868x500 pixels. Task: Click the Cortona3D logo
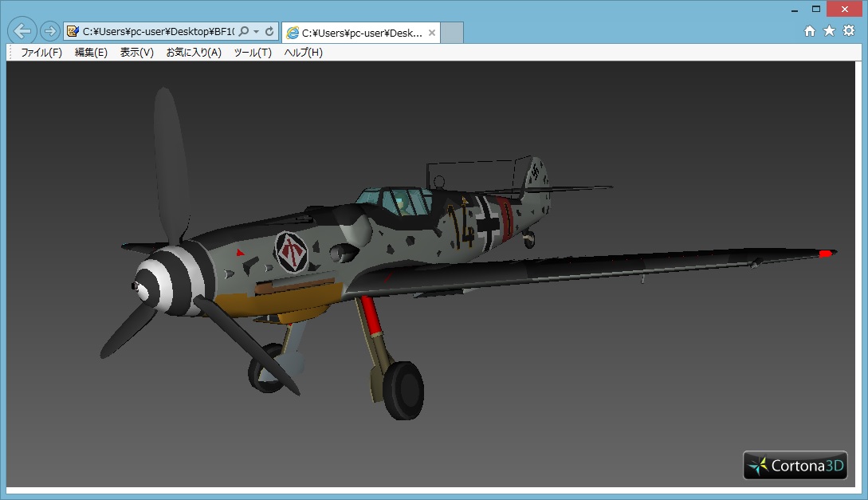tap(795, 466)
